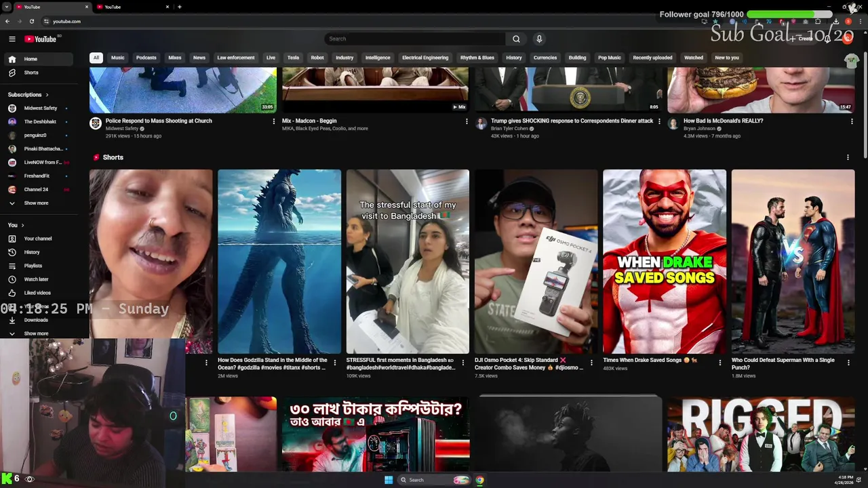868x488 pixels.
Task: Open Brian Tyler Cohen channel link
Action: tap(509, 129)
